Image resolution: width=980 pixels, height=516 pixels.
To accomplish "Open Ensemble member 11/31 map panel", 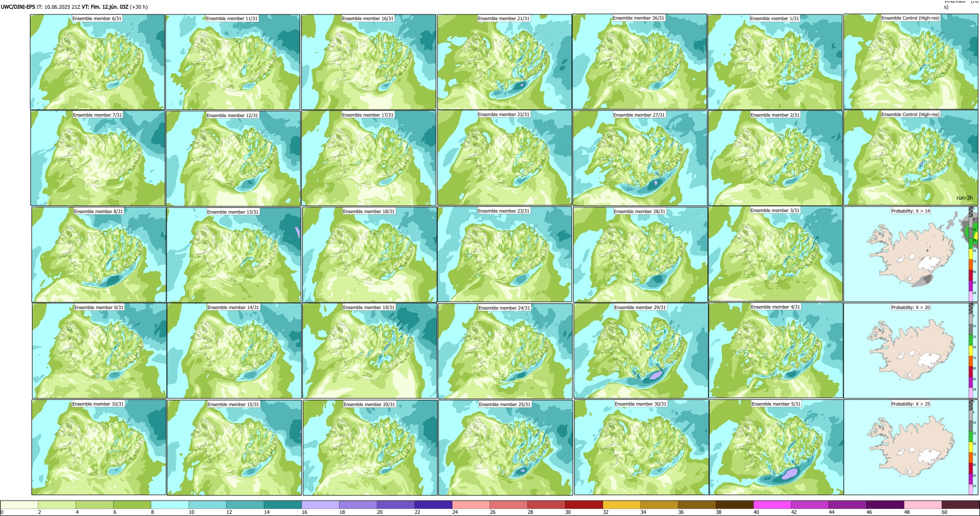I will (233, 62).
